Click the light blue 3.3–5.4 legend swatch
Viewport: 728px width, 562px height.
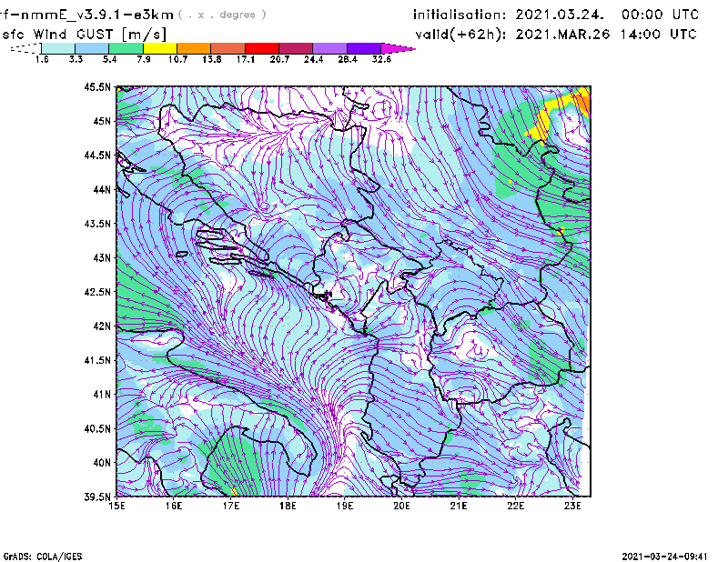point(92,48)
